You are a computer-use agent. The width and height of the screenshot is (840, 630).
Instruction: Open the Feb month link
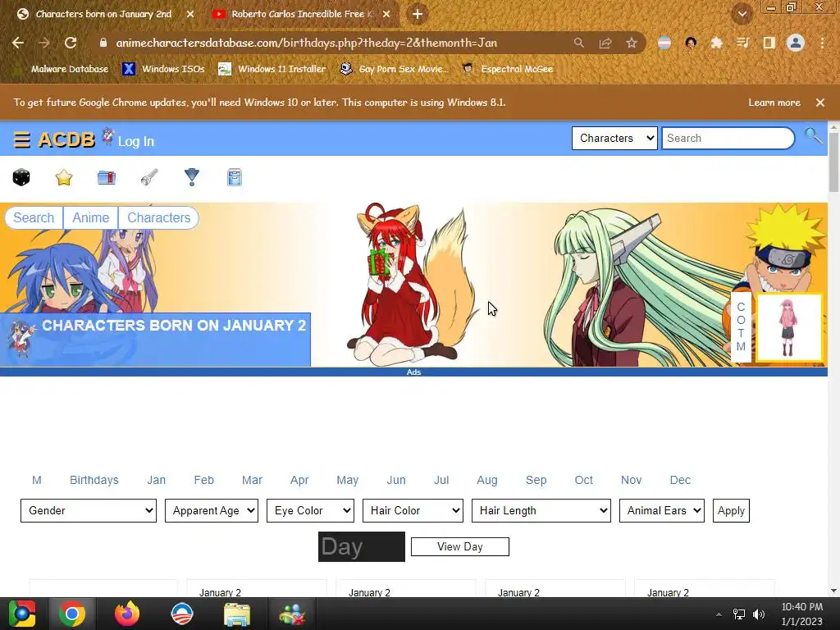(203, 480)
